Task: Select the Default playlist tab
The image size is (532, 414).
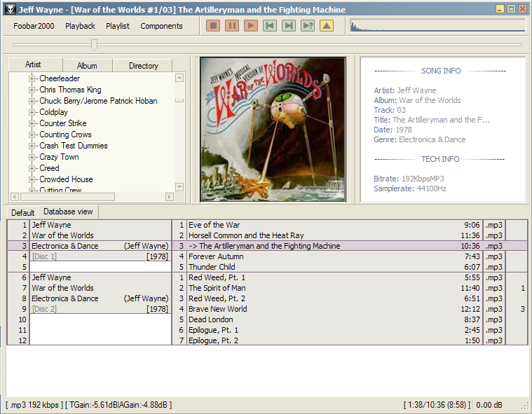Action: pos(22,212)
